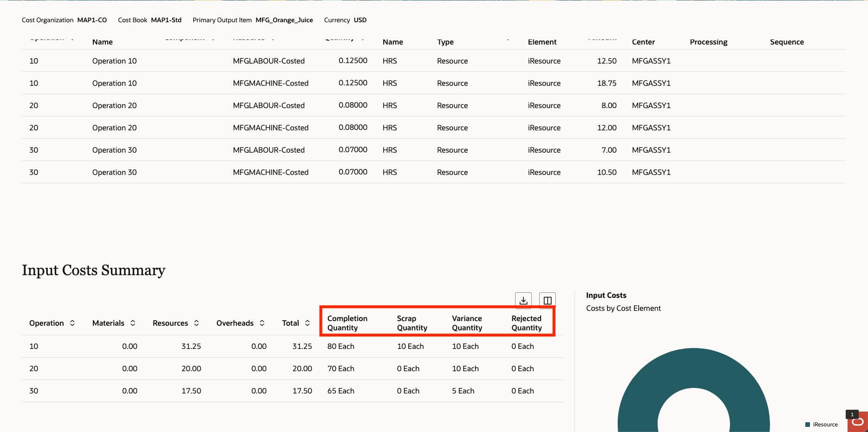868x432 pixels.
Task: Sort the summary table by Overheads
Action: click(262, 323)
